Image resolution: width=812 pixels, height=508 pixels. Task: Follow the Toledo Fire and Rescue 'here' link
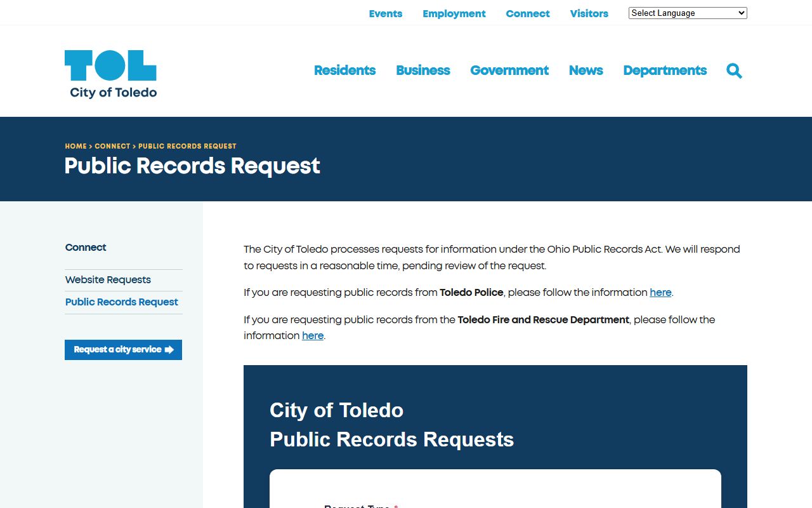coord(313,336)
